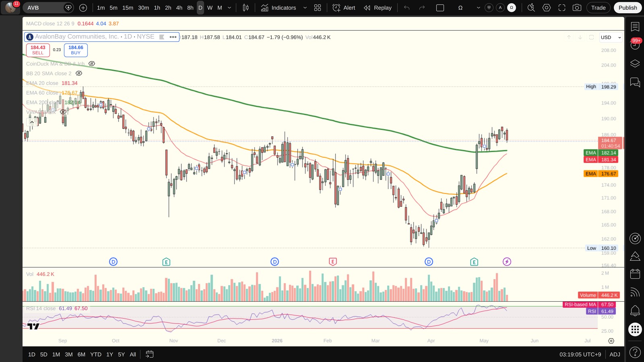Open the user profile avatar menu

click(x=10, y=8)
